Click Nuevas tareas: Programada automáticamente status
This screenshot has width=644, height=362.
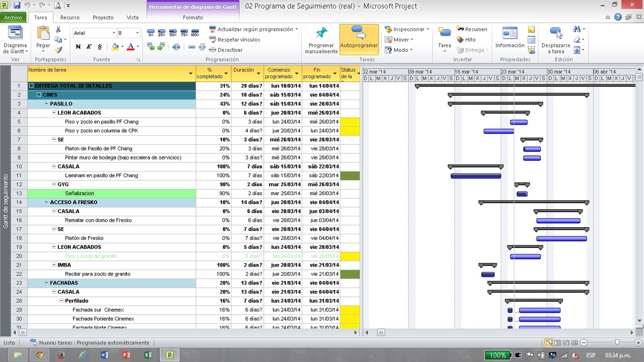(90, 343)
